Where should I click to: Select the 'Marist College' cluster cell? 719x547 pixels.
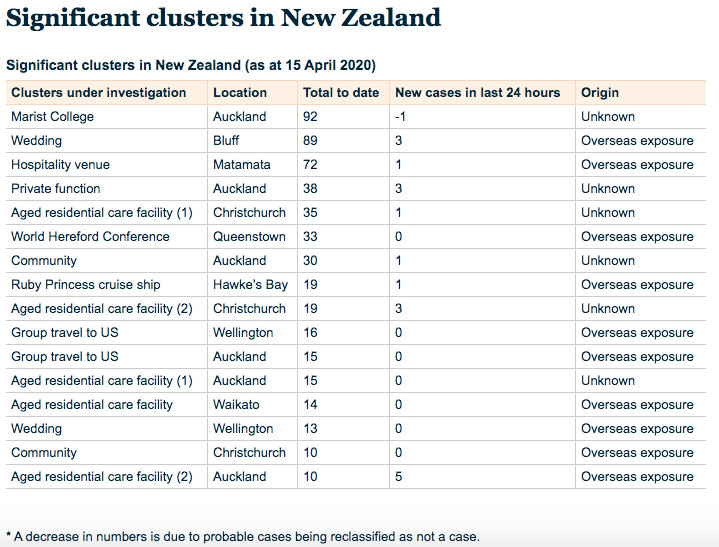pyautogui.click(x=52, y=117)
